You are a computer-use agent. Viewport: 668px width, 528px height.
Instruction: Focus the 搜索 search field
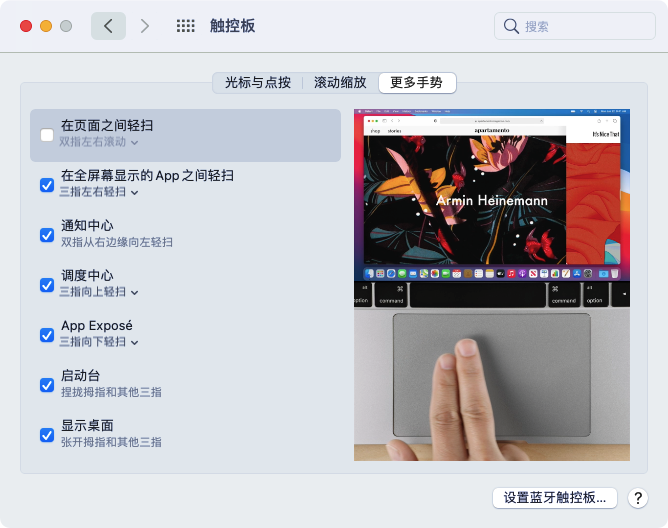pos(575,26)
